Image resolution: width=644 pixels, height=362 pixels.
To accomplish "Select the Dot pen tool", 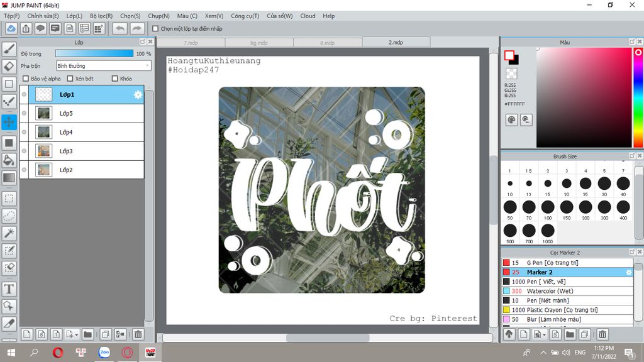I will (x=9, y=101).
